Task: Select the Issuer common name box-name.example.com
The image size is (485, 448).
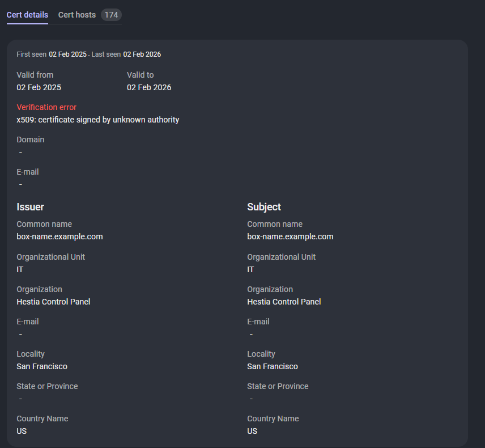Action: click(x=60, y=236)
